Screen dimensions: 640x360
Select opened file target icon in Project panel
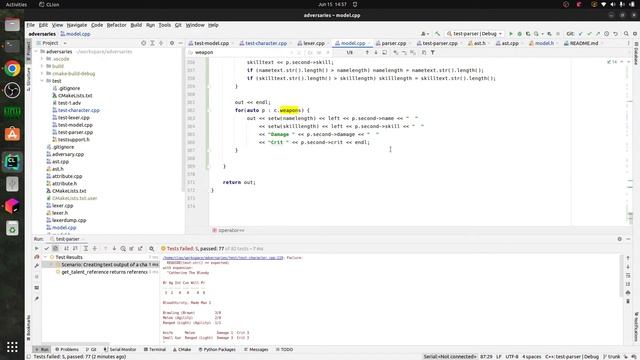coord(143,43)
